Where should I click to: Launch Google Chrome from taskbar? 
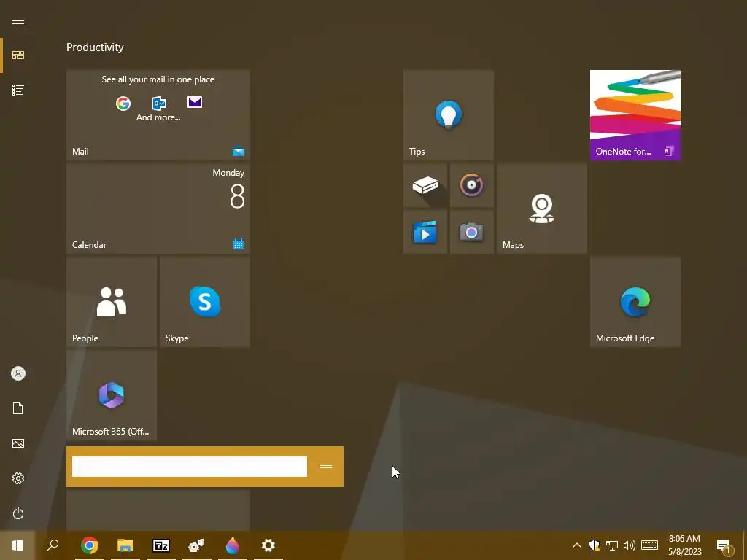click(x=90, y=545)
